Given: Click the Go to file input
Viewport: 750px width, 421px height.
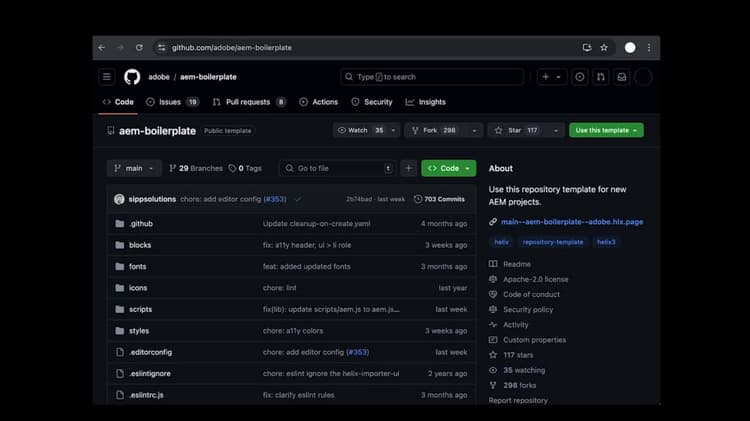Looking at the screenshot, I should coord(338,168).
